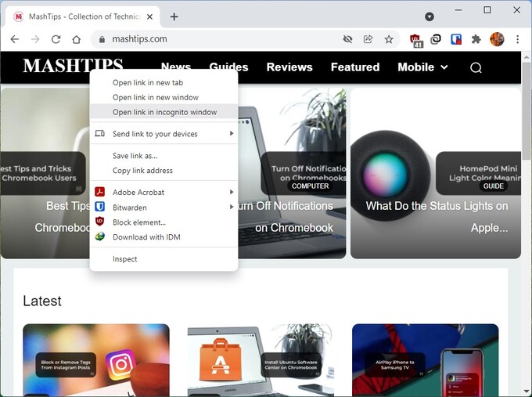Click the MASHTIPS site logo
Viewport: 532px width, 397px height.
pos(73,65)
